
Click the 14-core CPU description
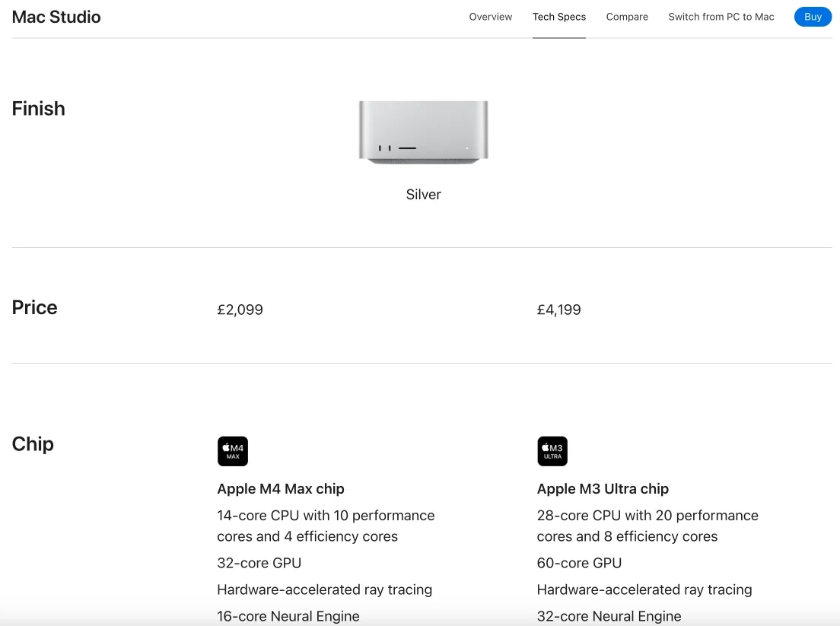pyautogui.click(x=326, y=526)
